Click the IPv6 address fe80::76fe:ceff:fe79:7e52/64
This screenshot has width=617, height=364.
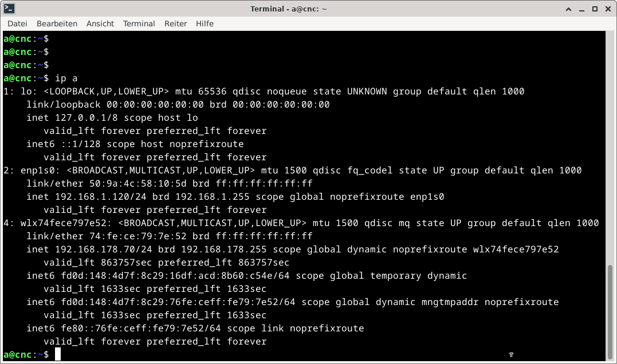(x=141, y=328)
